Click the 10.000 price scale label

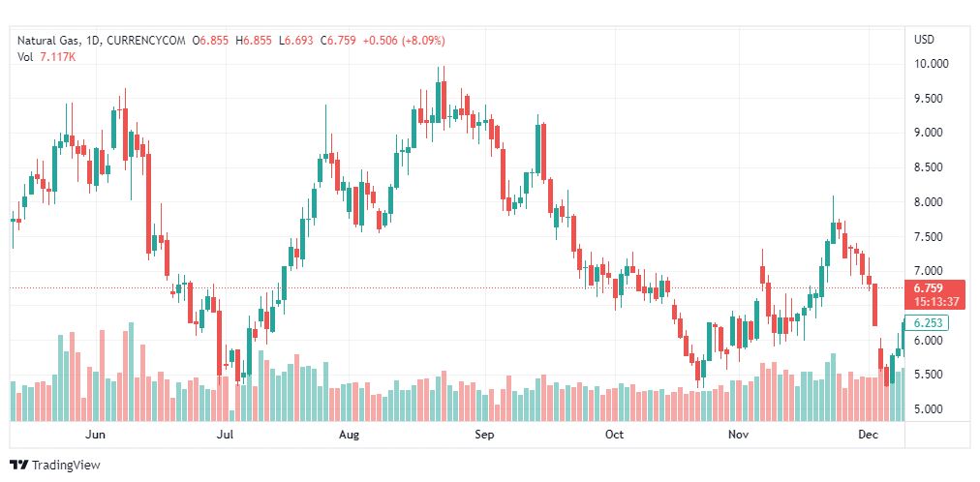click(932, 64)
